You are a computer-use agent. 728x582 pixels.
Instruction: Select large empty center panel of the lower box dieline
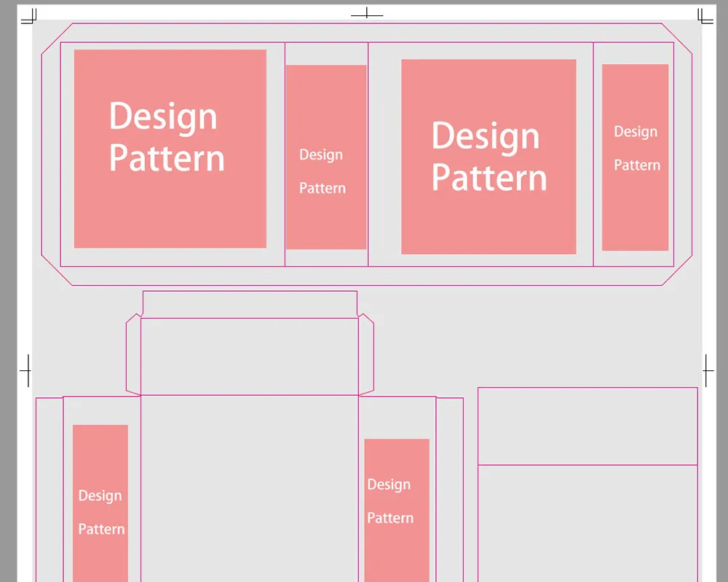[249, 488]
